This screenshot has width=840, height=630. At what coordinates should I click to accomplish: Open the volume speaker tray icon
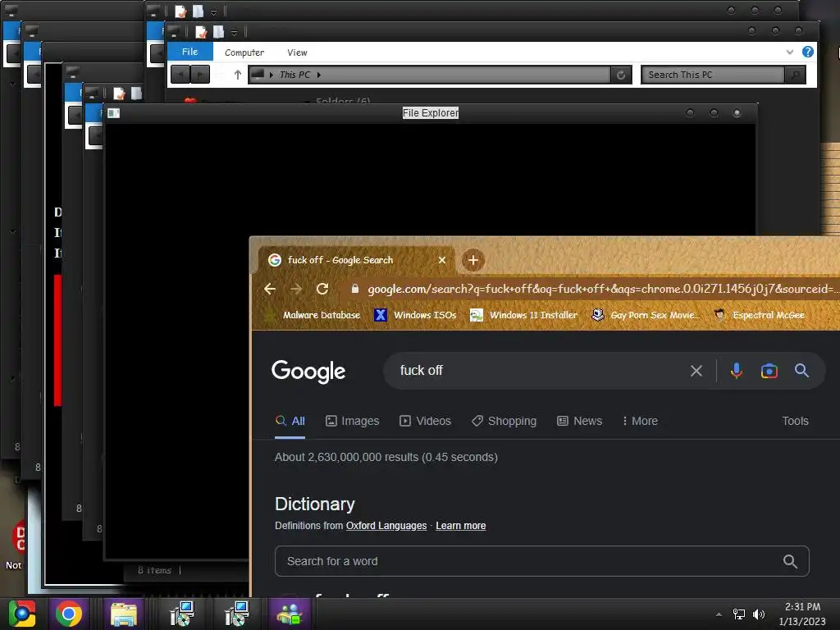[x=759, y=614]
